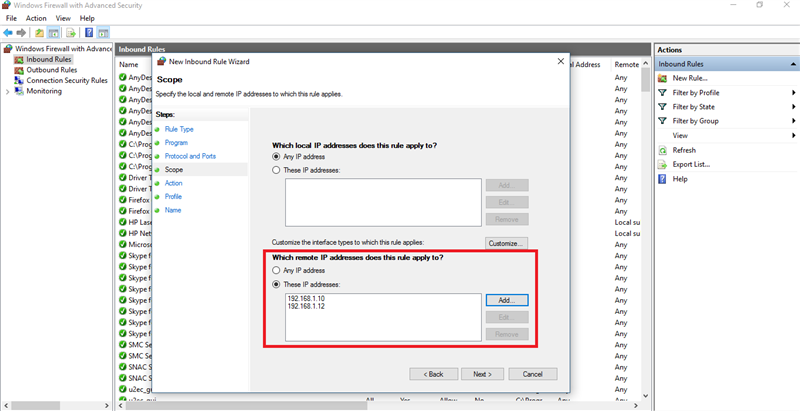This screenshot has width=800, height=411.
Task: Choose local 'These IP addresses' radio option
Action: tap(277, 170)
